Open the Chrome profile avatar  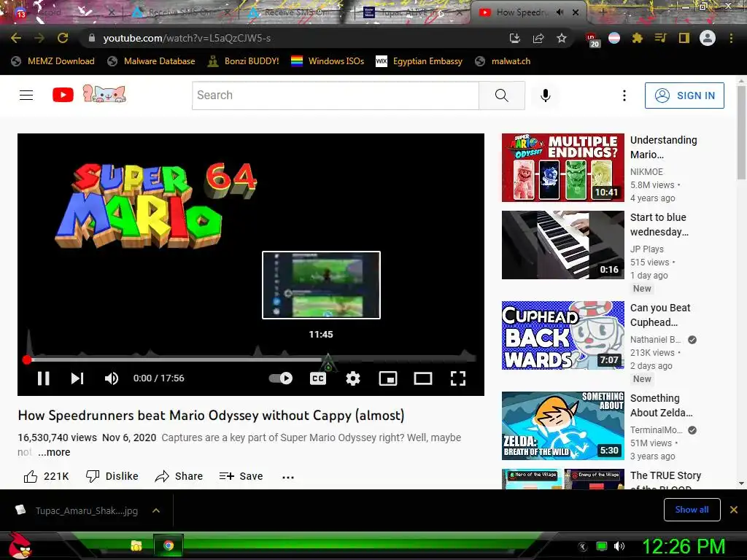click(708, 38)
